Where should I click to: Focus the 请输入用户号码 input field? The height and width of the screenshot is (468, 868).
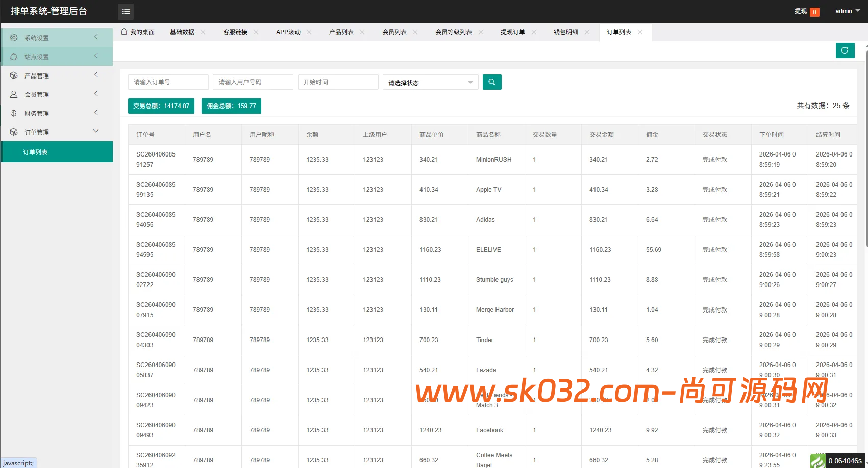pyautogui.click(x=253, y=82)
